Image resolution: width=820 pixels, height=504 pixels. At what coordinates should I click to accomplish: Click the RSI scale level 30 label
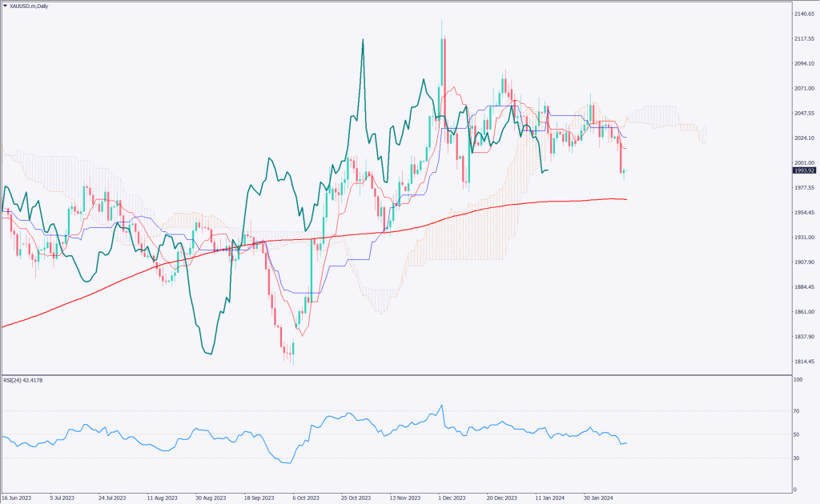click(796, 458)
